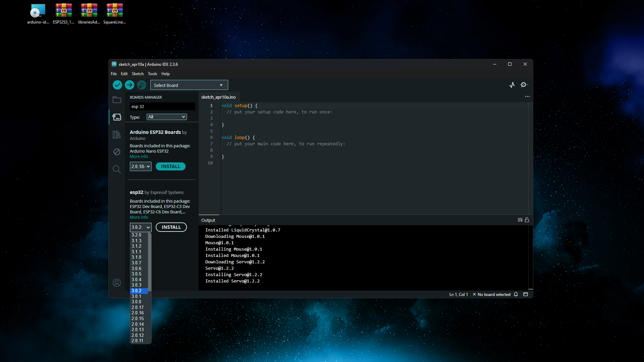Click the Verify checkmark button
644x362 pixels.
117,85
